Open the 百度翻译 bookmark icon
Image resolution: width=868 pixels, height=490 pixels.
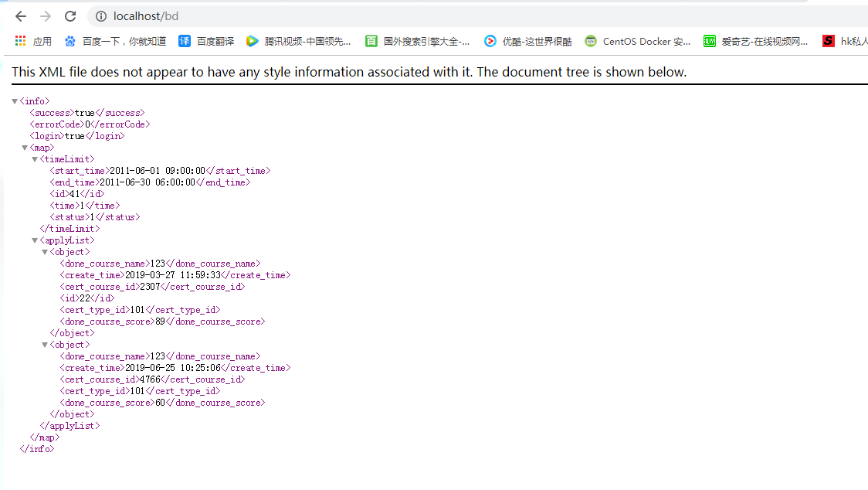[x=185, y=41]
